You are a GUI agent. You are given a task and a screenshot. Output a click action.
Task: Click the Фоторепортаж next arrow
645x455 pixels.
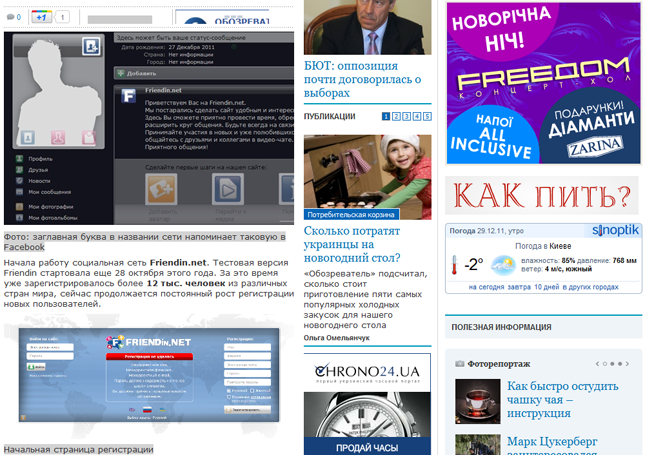(628, 363)
